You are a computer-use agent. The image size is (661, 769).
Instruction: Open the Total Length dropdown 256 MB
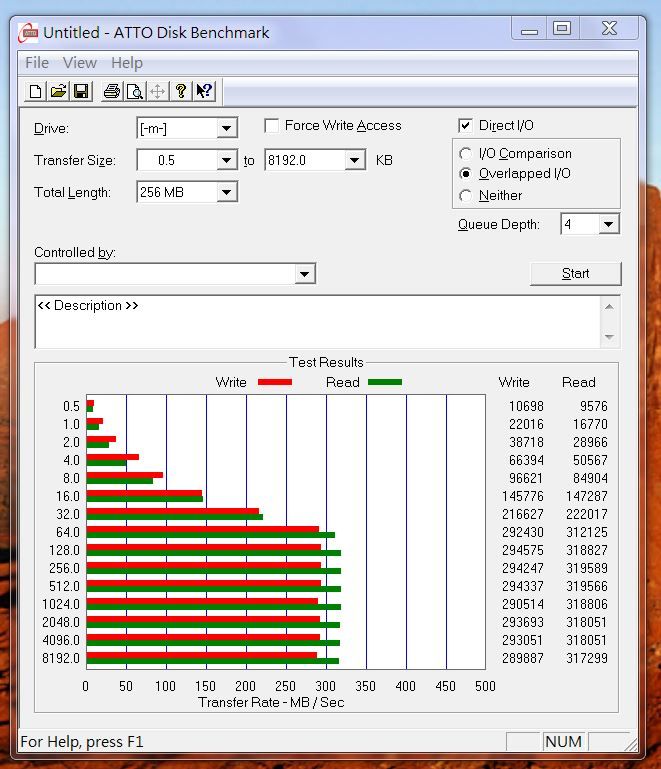click(226, 192)
